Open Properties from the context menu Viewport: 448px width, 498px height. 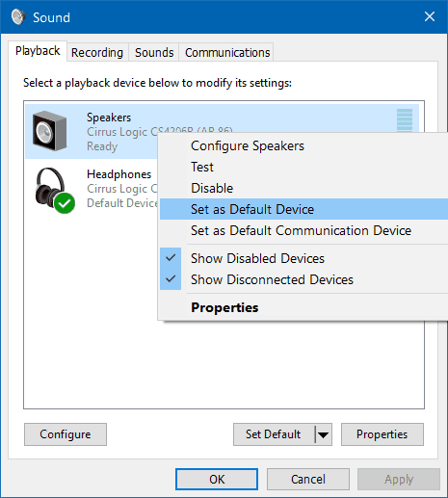pyautogui.click(x=303, y=307)
